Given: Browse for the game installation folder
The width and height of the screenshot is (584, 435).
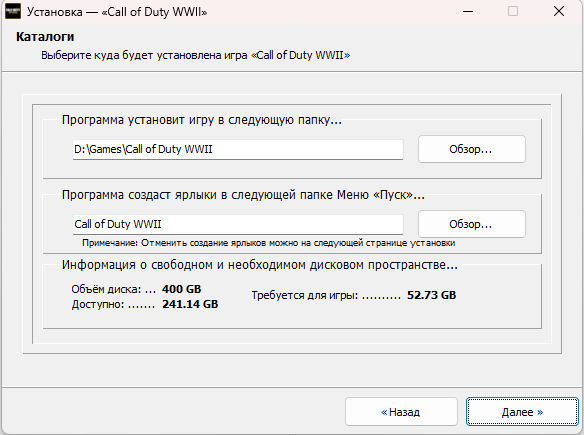Looking at the screenshot, I should tap(472, 149).
